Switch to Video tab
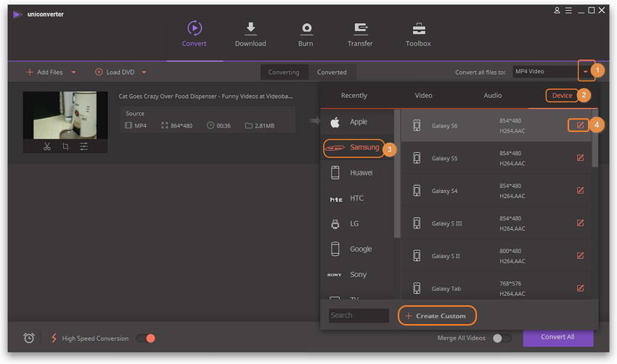 (x=423, y=96)
